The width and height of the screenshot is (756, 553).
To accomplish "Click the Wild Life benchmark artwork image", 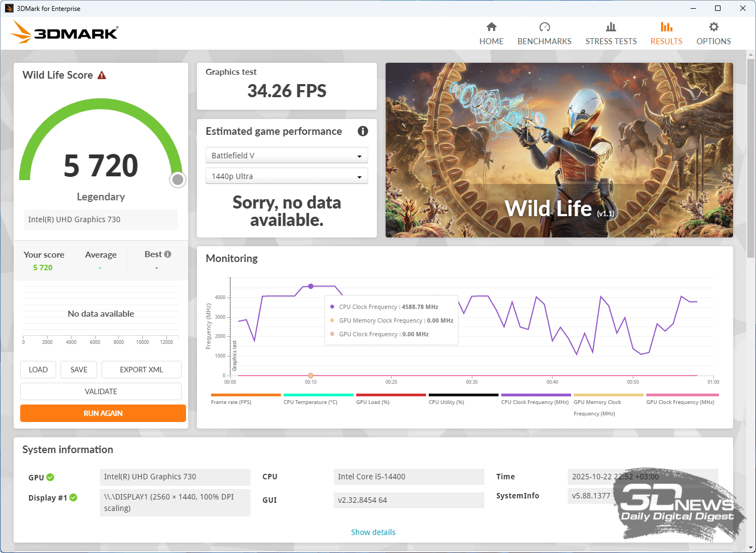I will click(559, 150).
